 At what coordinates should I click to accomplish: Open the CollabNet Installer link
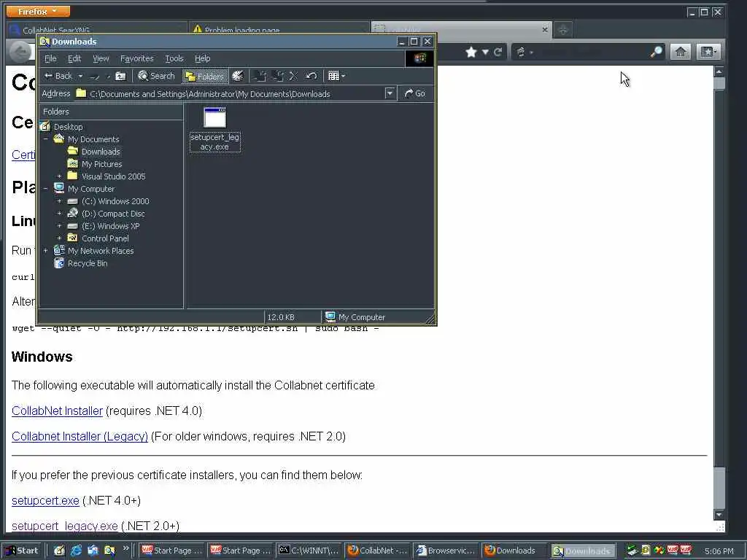[57, 411]
